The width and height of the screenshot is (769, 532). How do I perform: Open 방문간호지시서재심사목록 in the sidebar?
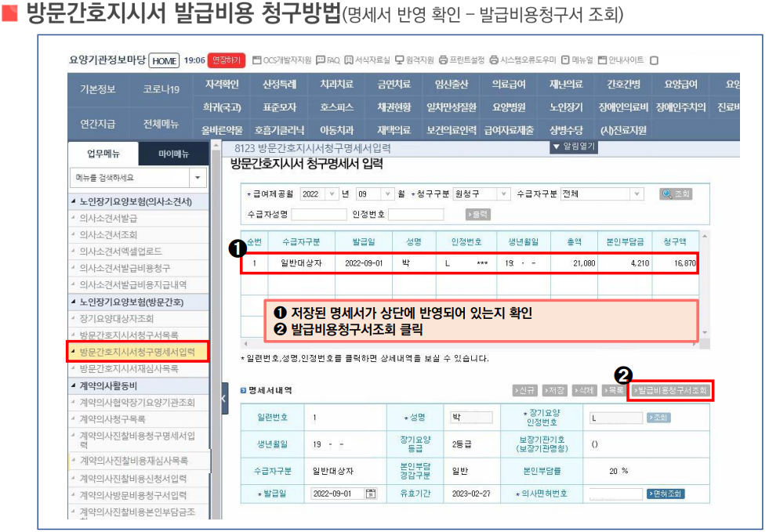pyautogui.click(x=129, y=369)
